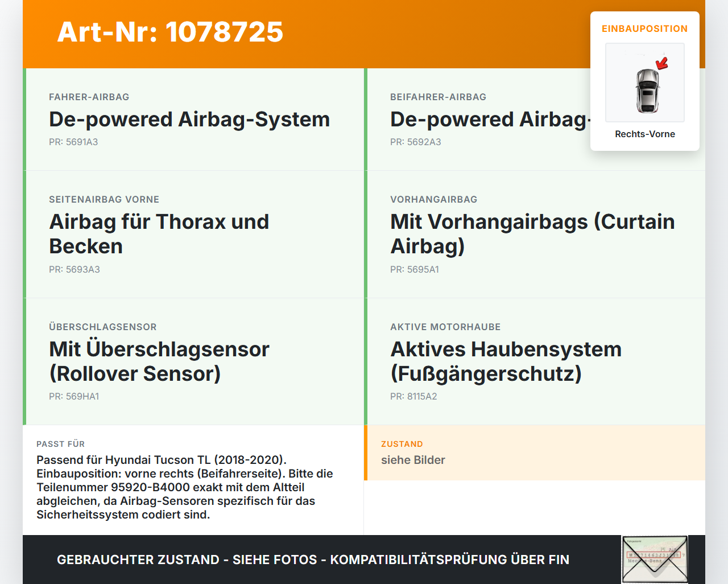Screen dimensions: 728x584
Task: Click the envelope stamp image in footer
Action: (655, 560)
